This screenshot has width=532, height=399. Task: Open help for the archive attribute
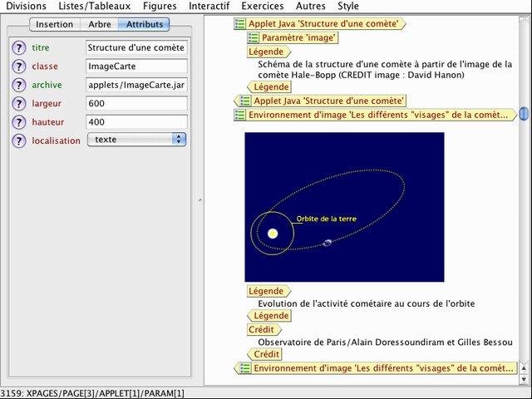click(18, 85)
